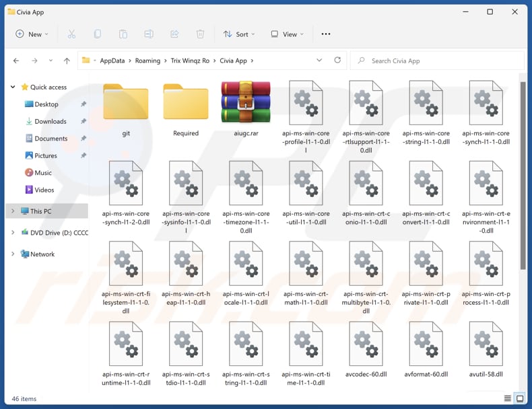The width and height of the screenshot is (532, 409).
Task: Select api-ms-win-crt-heap-l1-1-0.dll file icon
Action: (x=186, y=263)
